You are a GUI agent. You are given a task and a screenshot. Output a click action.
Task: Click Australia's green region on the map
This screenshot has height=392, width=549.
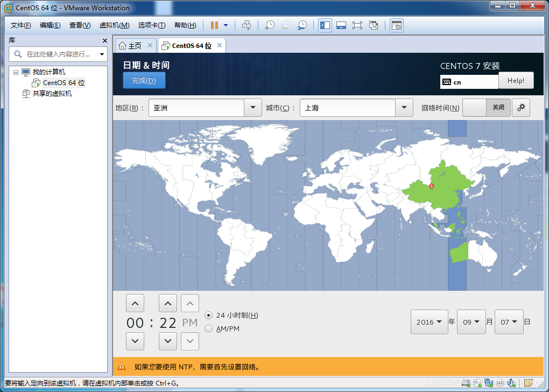[x=459, y=253]
